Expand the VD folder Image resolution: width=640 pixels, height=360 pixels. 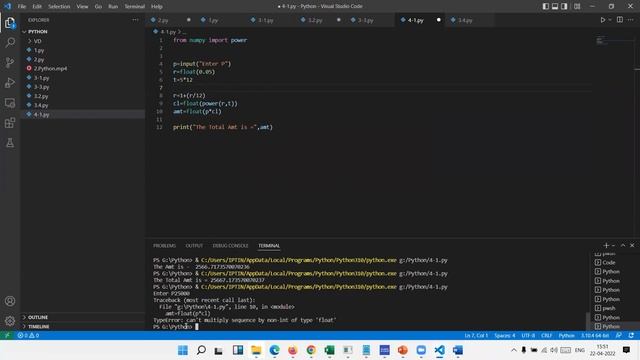pos(83,41)
